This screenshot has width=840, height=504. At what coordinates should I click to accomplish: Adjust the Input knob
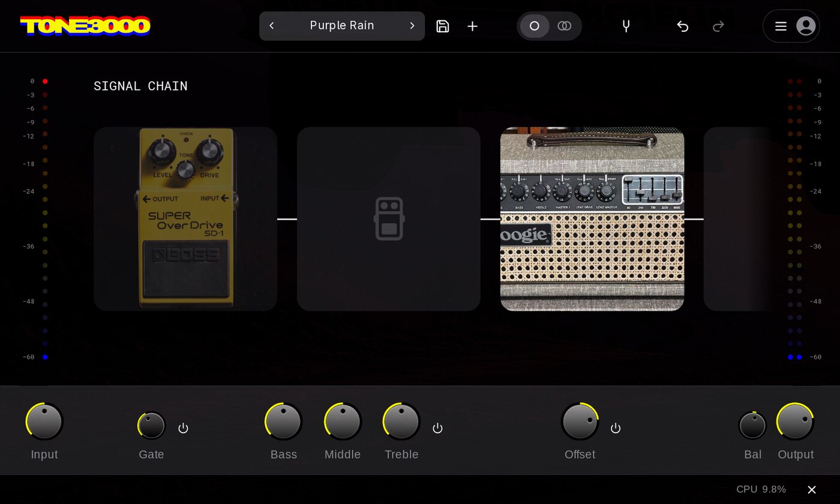(44, 421)
